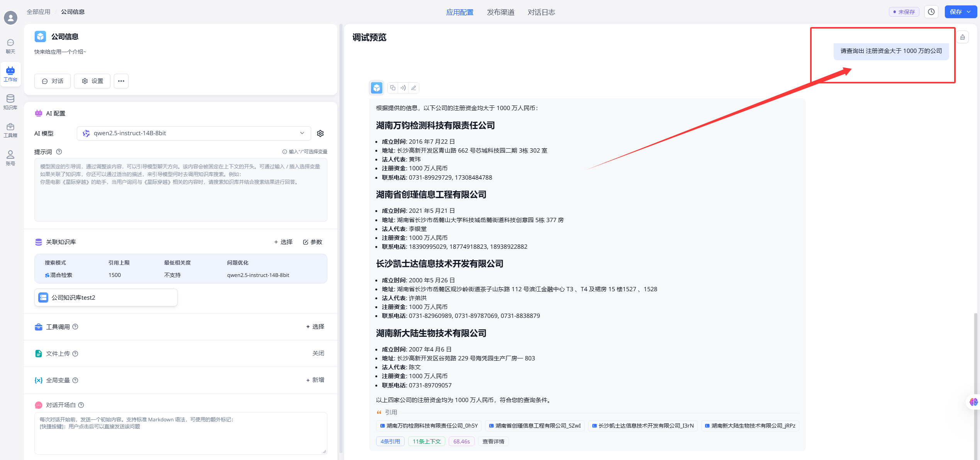
Task: Open the 参数 knowledge base parameters
Action: (x=312, y=242)
